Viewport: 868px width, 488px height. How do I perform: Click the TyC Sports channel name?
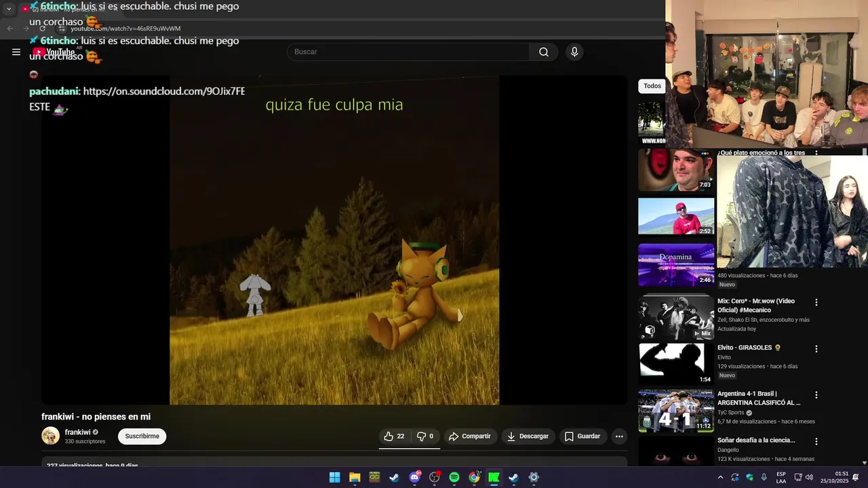(731, 413)
